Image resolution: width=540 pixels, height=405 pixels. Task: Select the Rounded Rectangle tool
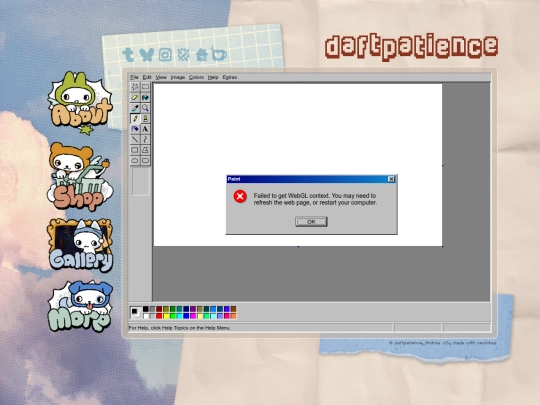pyautogui.click(x=145, y=160)
